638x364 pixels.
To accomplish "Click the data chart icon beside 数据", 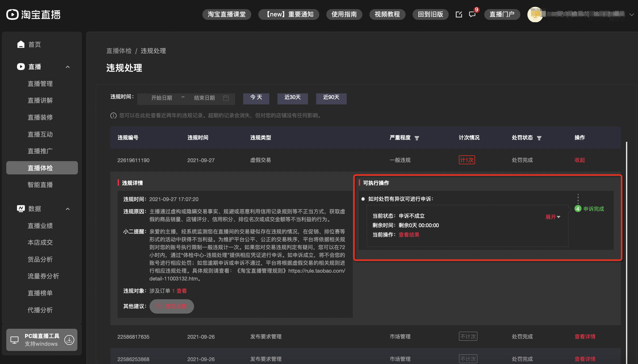I will [21, 208].
